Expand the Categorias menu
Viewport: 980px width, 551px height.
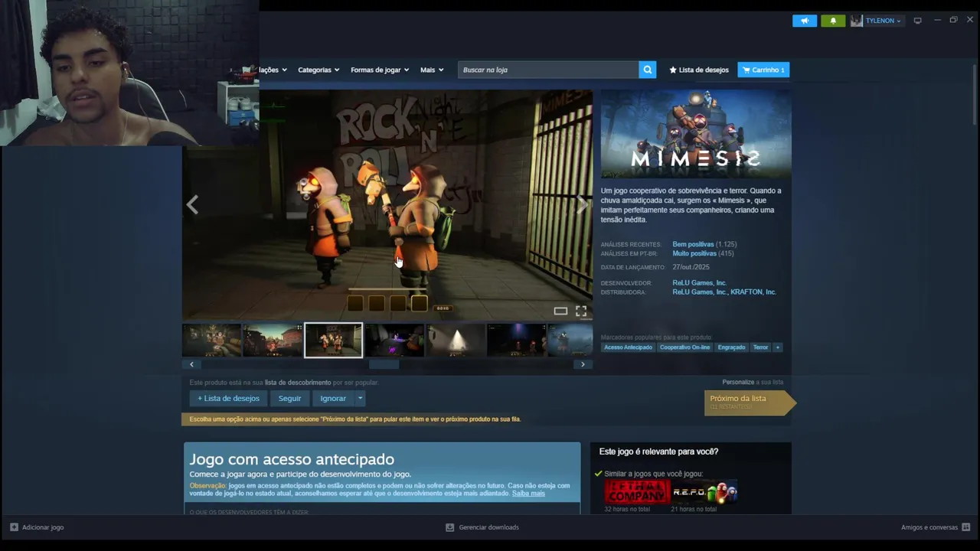(318, 70)
